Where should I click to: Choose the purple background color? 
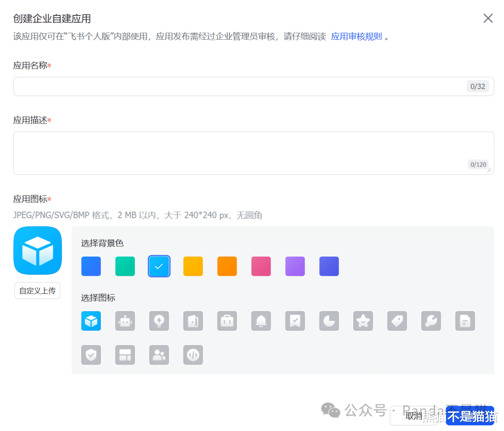[295, 266]
